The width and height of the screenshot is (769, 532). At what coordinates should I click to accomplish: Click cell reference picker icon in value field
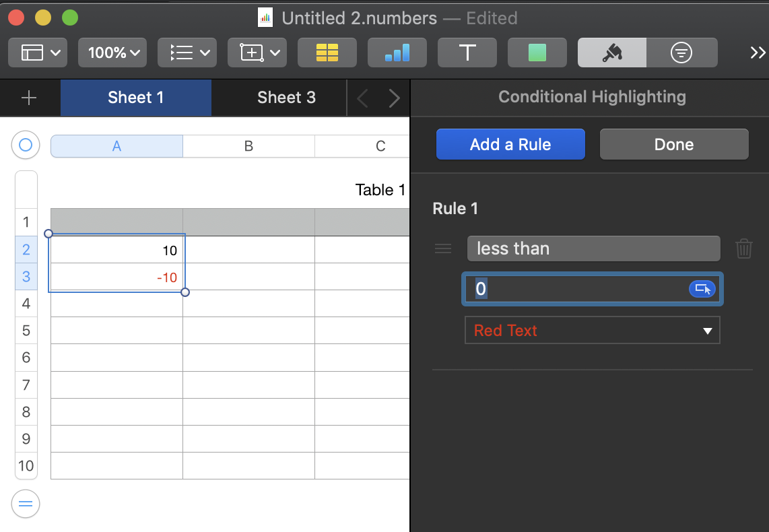click(702, 289)
